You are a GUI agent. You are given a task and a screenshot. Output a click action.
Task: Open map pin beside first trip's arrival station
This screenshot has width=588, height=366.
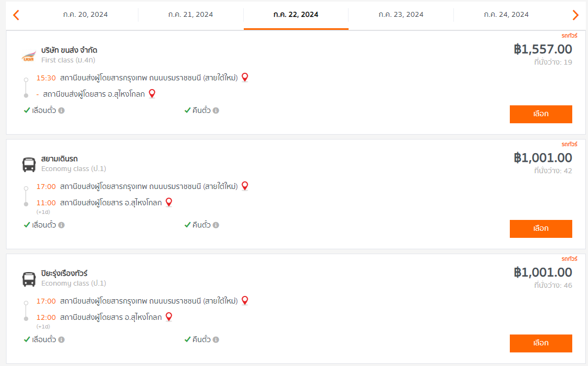coord(152,94)
